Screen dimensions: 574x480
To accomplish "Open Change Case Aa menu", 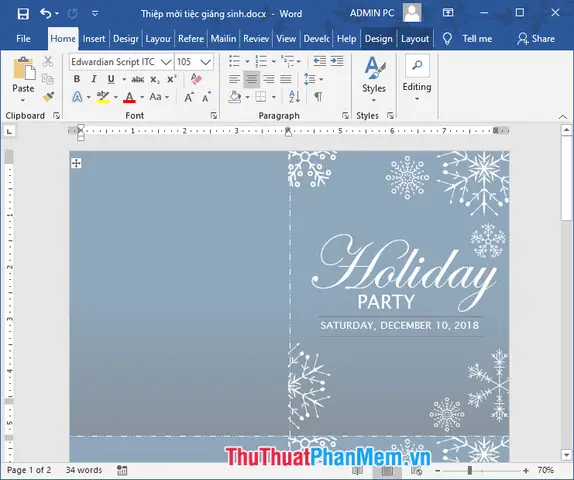I will (159, 97).
